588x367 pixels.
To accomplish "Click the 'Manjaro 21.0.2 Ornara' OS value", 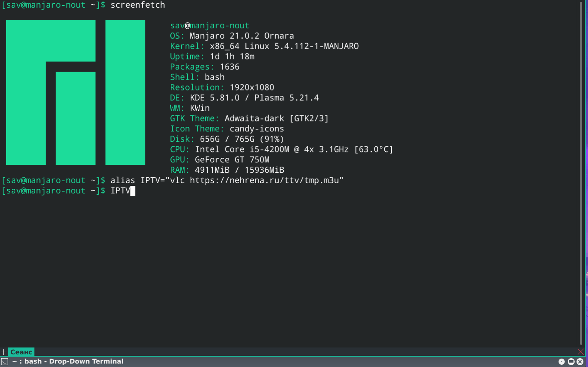I will click(242, 36).
